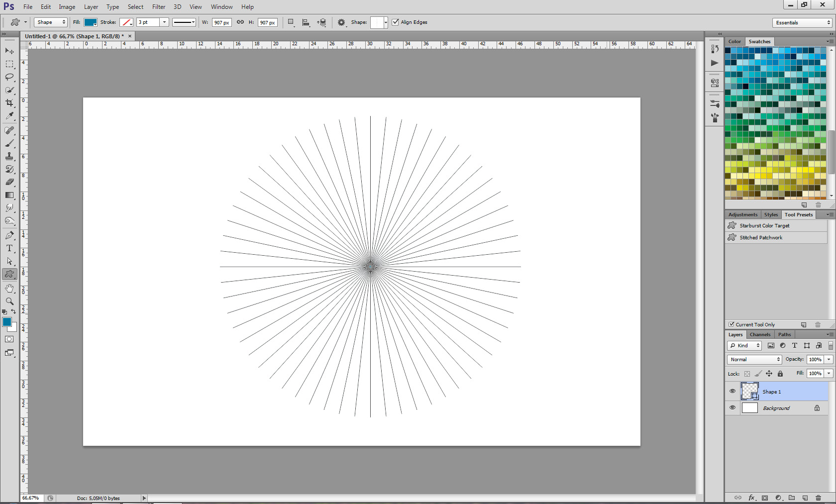The height and width of the screenshot is (504, 836).
Task: Select the Lasso tool
Action: (x=9, y=77)
